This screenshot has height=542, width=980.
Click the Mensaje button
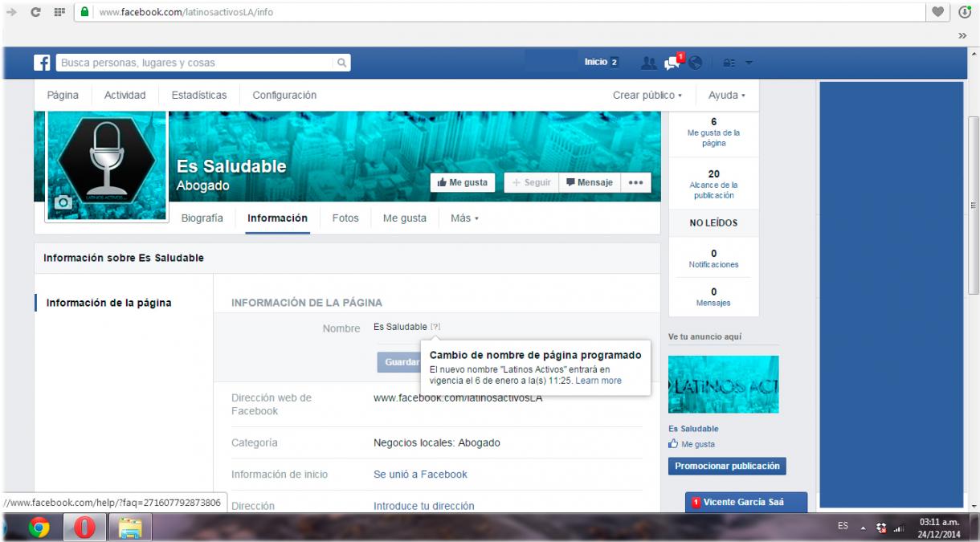[x=590, y=182]
